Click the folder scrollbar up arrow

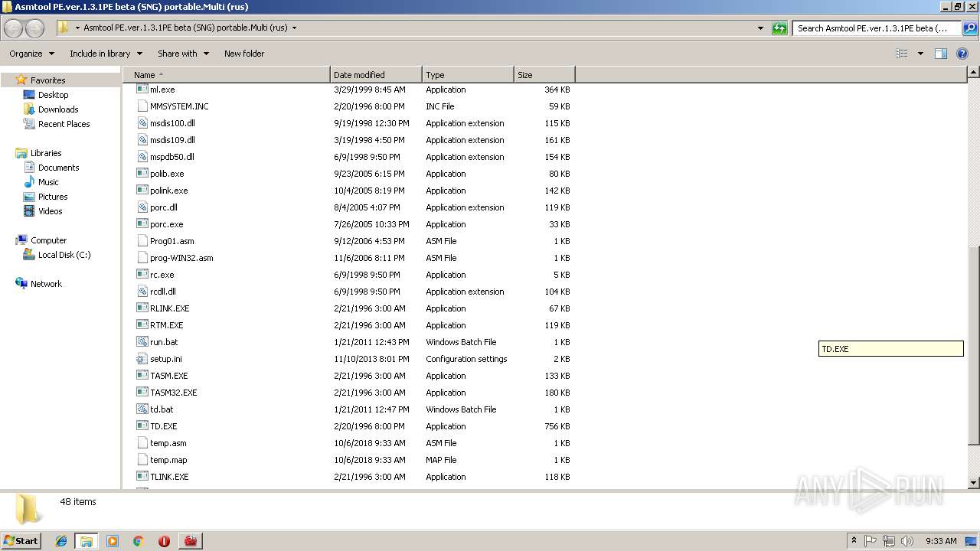[974, 73]
